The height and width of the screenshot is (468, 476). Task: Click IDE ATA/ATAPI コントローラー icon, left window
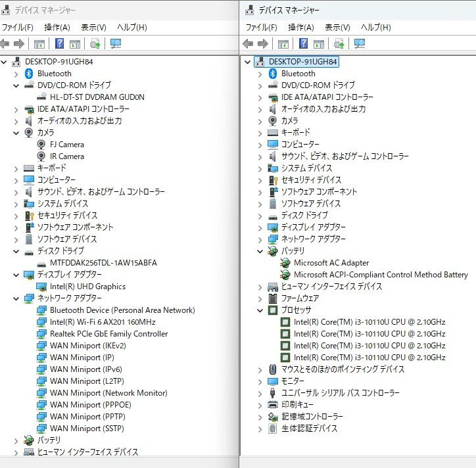[x=29, y=109]
